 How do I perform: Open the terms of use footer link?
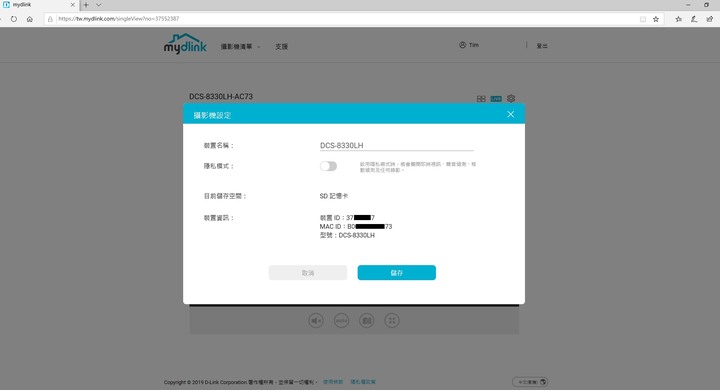click(x=333, y=382)
